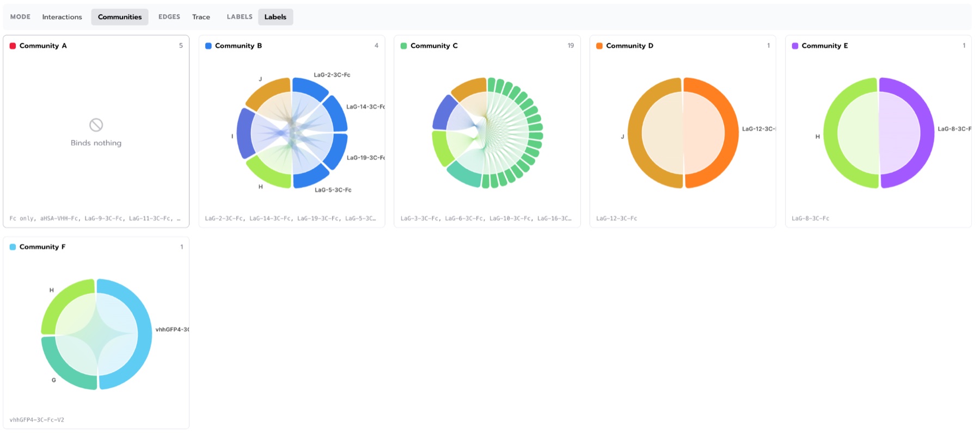Click Community F light-blue color square

(x=13, y=247)
